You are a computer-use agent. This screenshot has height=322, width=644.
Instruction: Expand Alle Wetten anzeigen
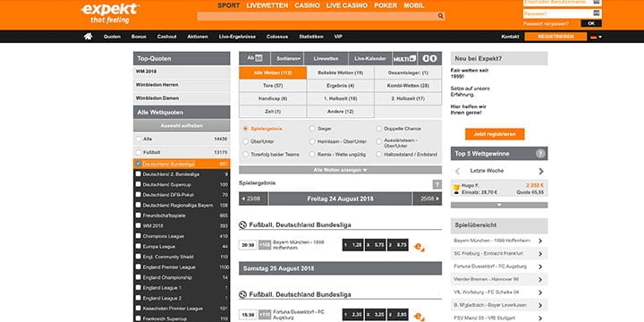point(340,170)
